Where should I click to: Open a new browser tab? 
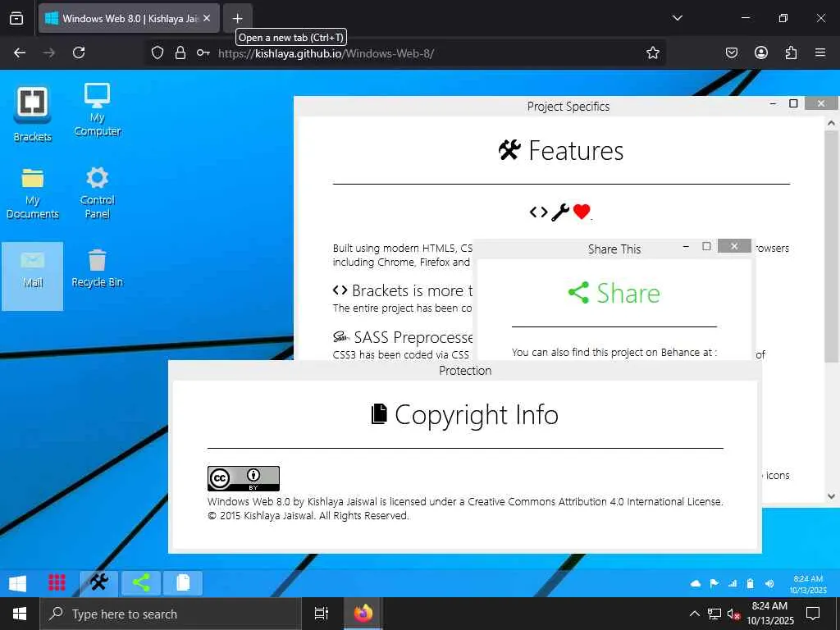tap(237, 18)
